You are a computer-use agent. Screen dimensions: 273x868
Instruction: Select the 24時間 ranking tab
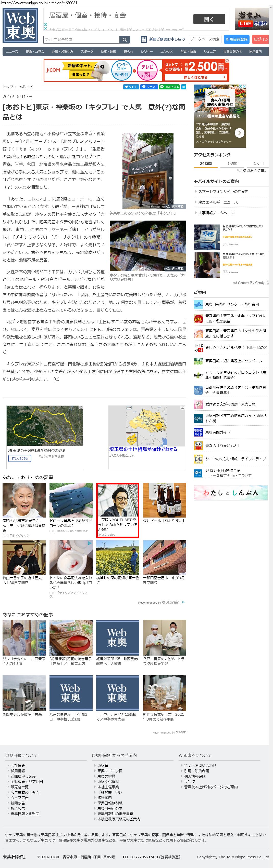point(205,164)
